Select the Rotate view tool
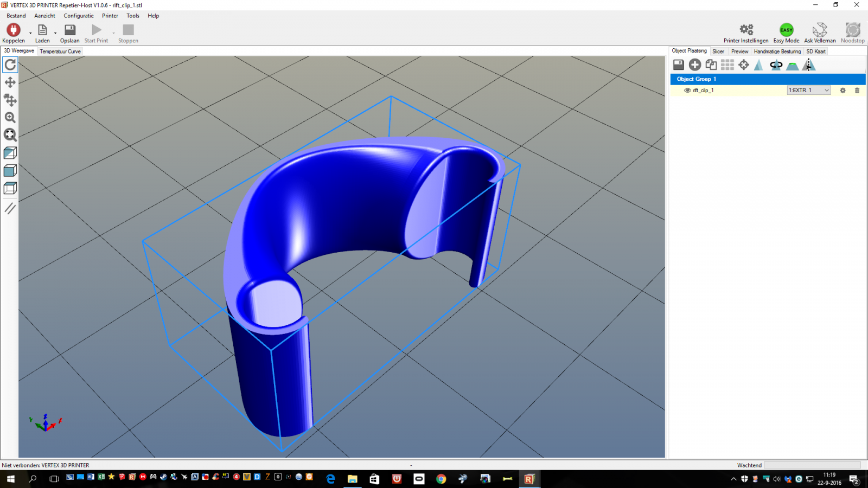Viewport: 868px width, 488px height. coord(10,65)
